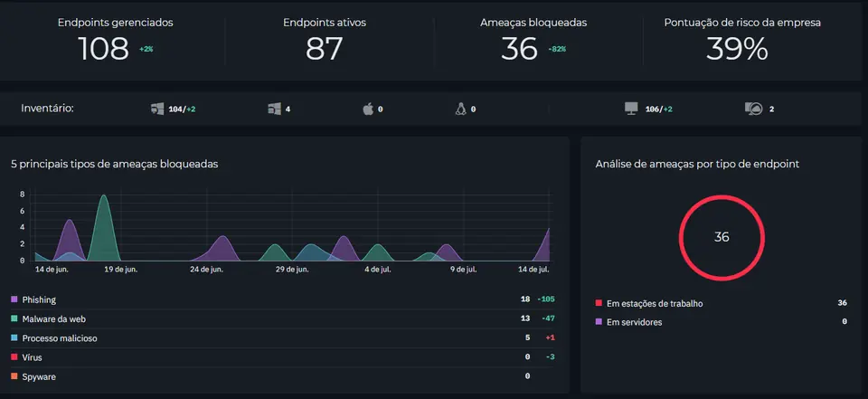Click the cloud endpoint icon showing 2
This screenshot has width=868, height=399.
click(x=754, y=109)
